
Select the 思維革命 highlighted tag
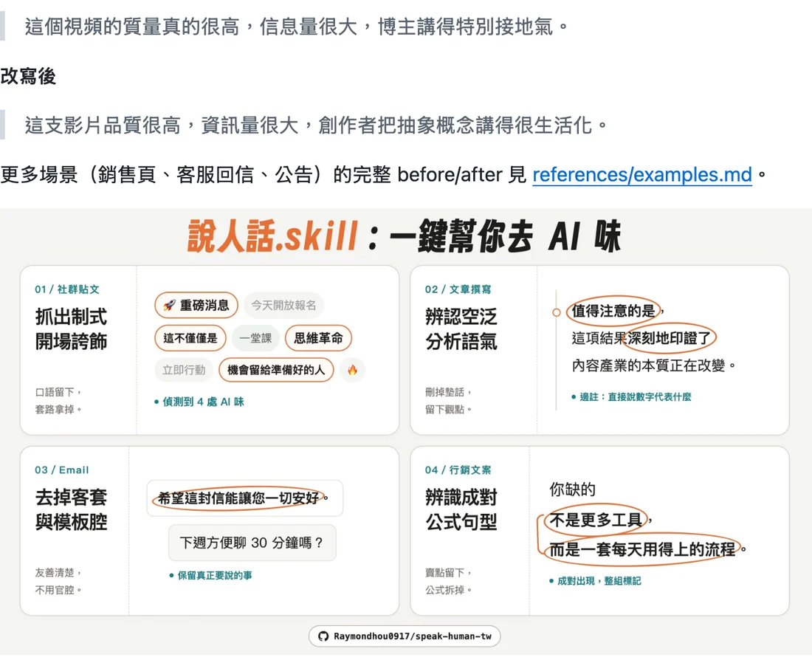pos(318,338)
